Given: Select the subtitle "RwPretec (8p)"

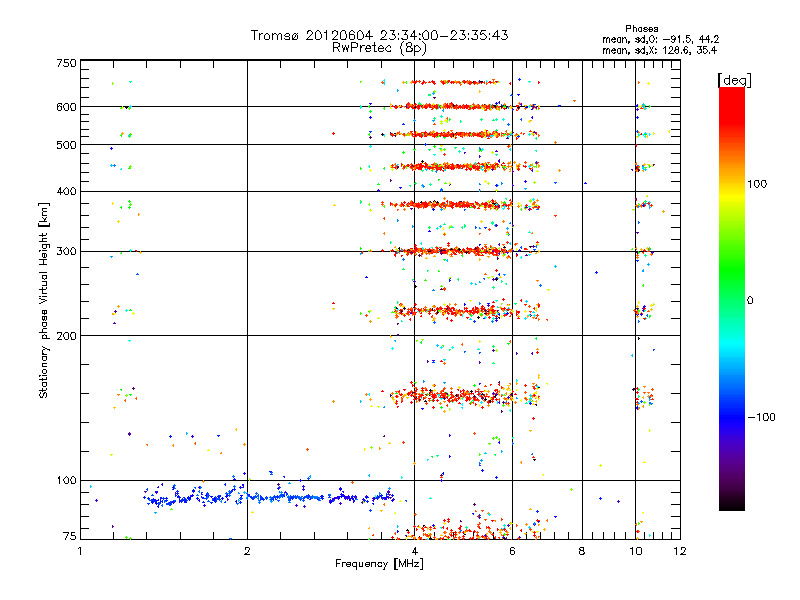Looking at the screenshot, I should pyautogui.click(x=379, y=48).
